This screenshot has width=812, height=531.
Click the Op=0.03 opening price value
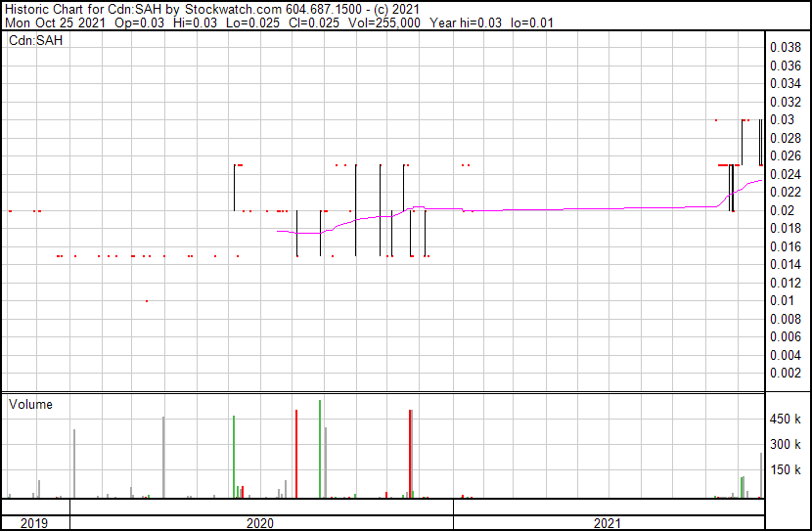139,23
